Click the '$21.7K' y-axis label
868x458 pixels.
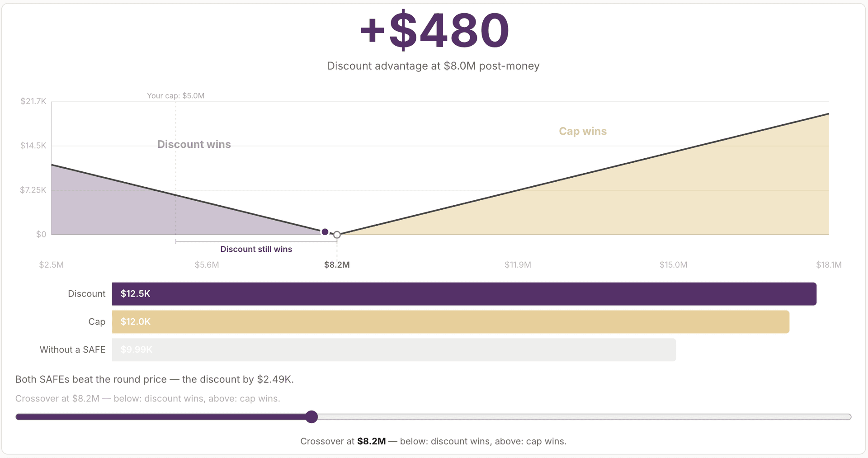tap(33, 101)
